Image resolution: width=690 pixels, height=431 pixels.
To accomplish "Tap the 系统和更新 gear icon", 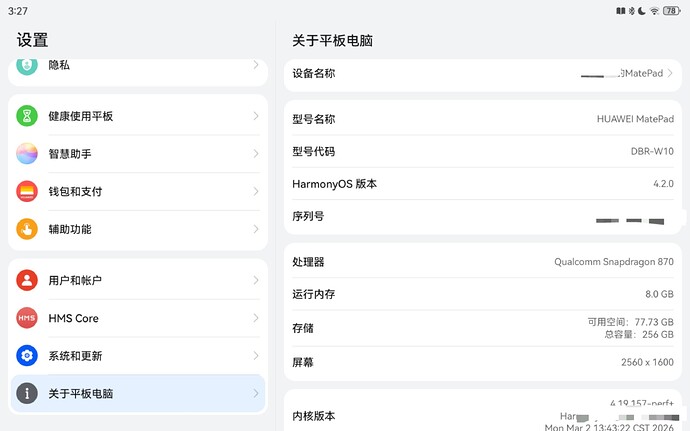I will click(x=27, y=355).
